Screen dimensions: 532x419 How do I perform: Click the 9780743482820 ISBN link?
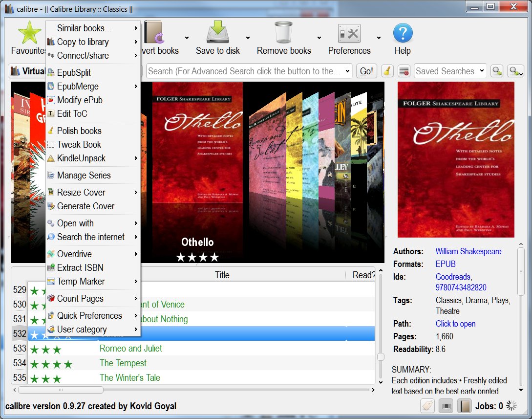coord(461,287)
